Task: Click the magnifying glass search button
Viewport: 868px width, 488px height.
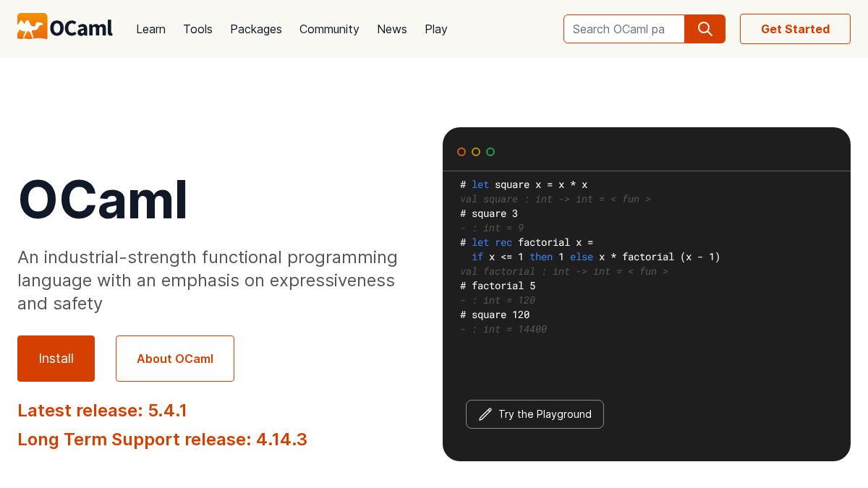Action: 705,29
